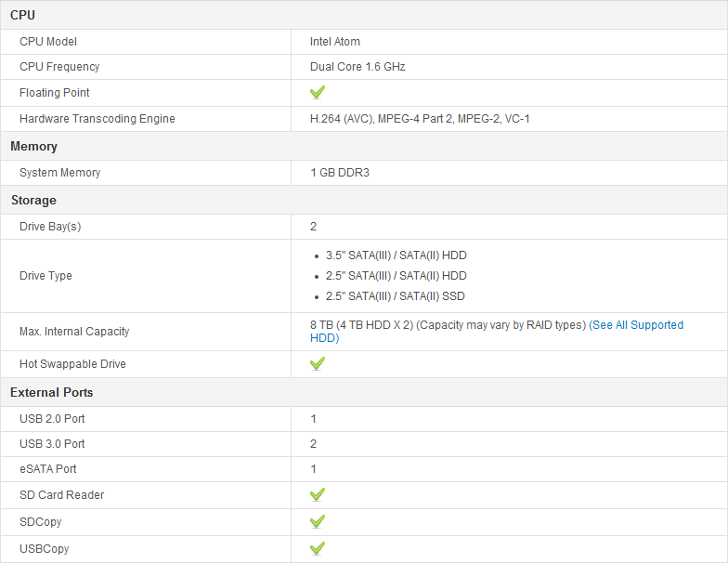728x563 pixels.
Task: Click the Dual Core 1.6 GHz value
Action: click(357, 67)
